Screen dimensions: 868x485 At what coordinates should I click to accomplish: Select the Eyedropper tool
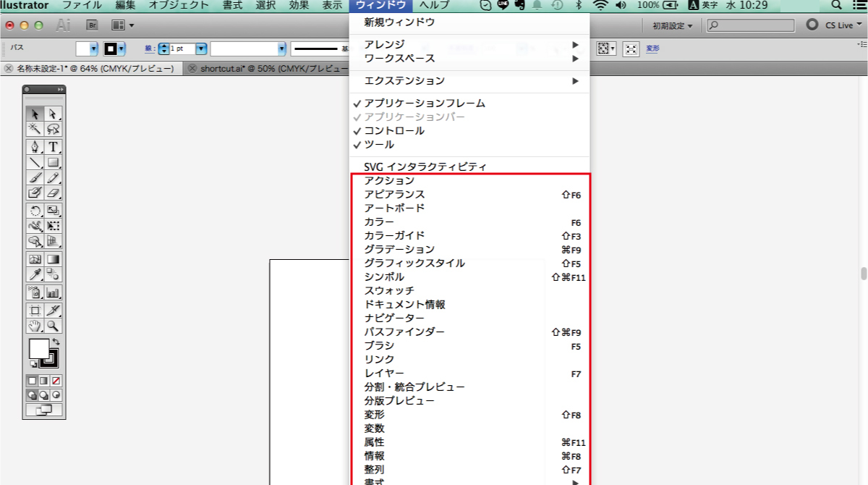pyautogui.click(x=35, y=274)
